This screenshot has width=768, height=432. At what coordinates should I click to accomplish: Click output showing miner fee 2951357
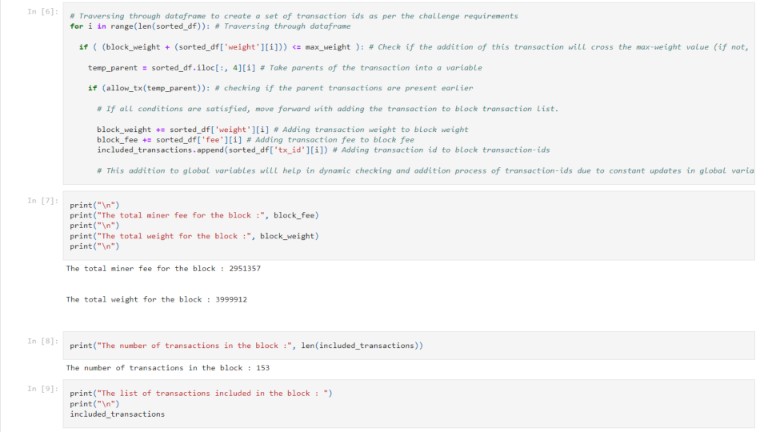(x=164, y=268)
